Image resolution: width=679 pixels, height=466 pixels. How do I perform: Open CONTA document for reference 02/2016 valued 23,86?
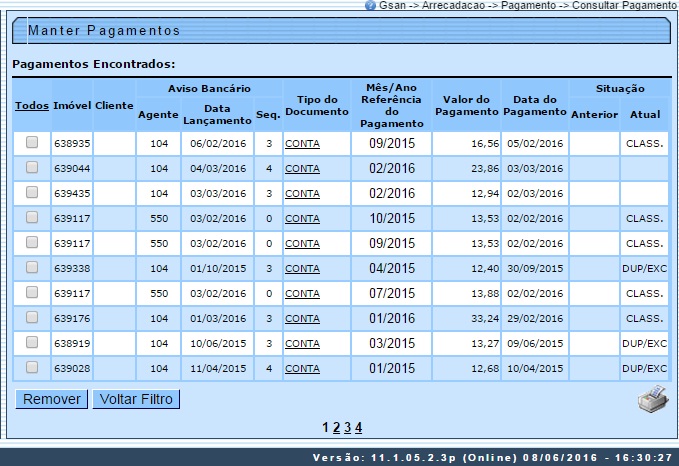pyautogui.click(x=302, y=169)
